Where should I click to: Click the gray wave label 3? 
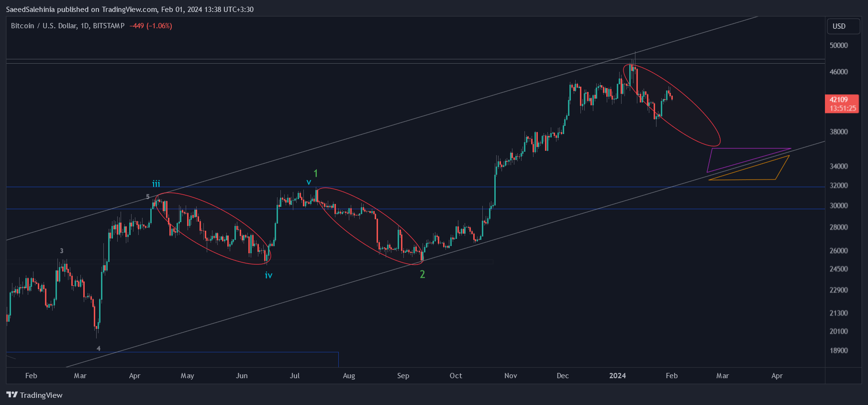[61, 251]
